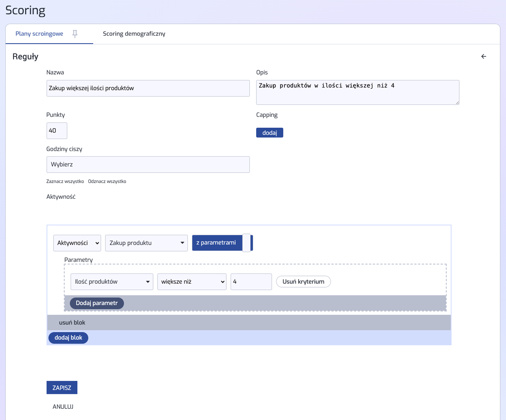The width and height of the screenshot is (506, 420).
Task: Switch to Plany scroingowe tab
Action: click(39, 34)
